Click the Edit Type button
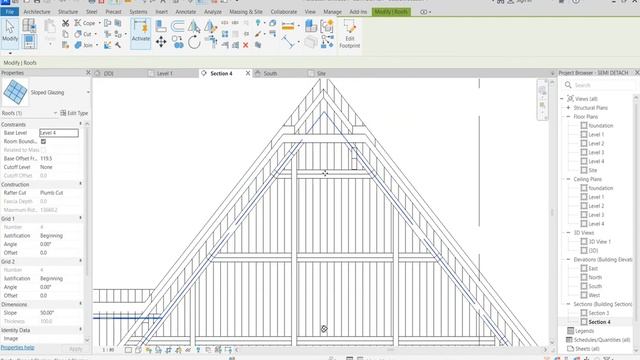 point(74,113)
